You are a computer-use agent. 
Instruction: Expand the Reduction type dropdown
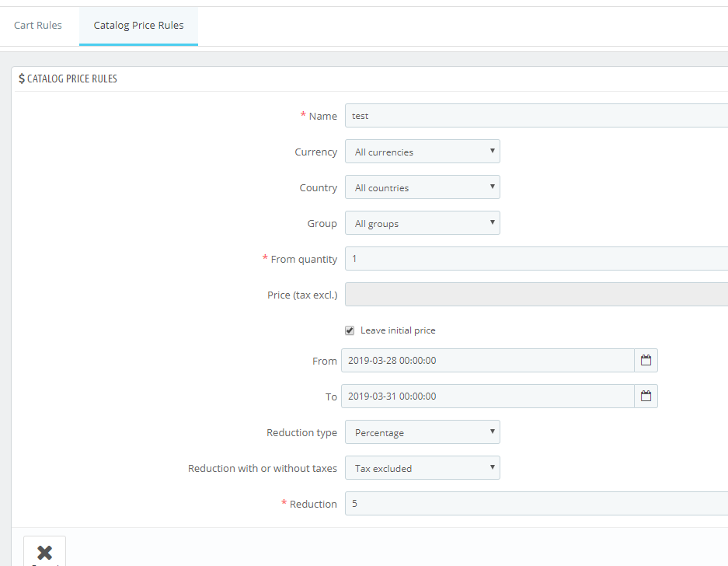click(x=422, y=432)
